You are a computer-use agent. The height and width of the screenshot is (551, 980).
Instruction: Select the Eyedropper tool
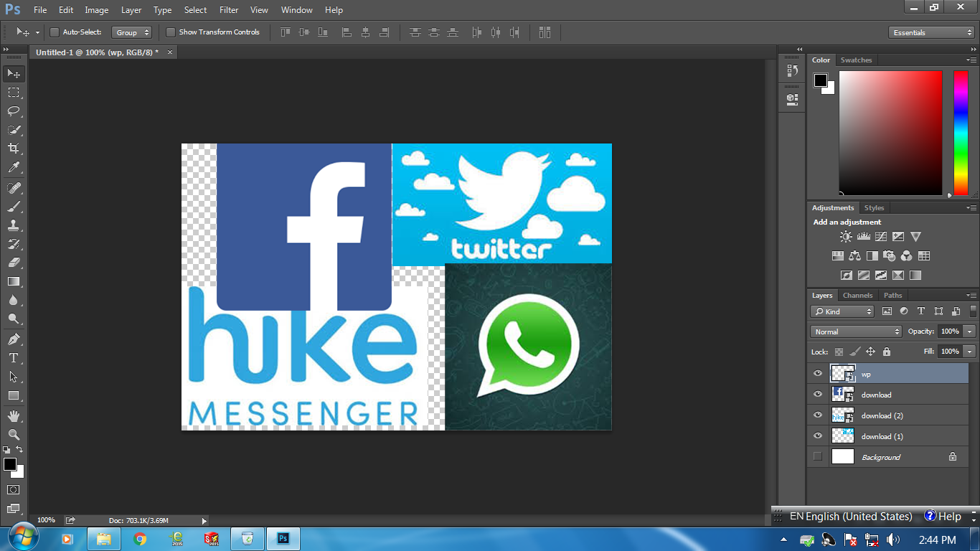pyautogui.click(x=14, y=167)
